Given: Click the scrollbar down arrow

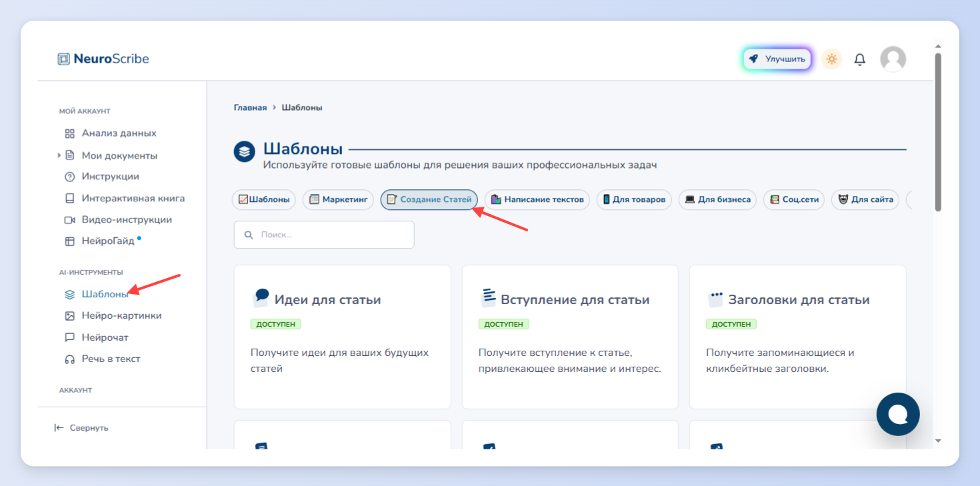Looking at the screenshot, I should coord(938,441).
